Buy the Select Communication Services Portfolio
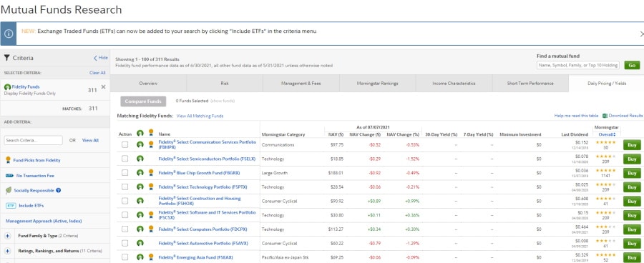 tap(632, 145)
